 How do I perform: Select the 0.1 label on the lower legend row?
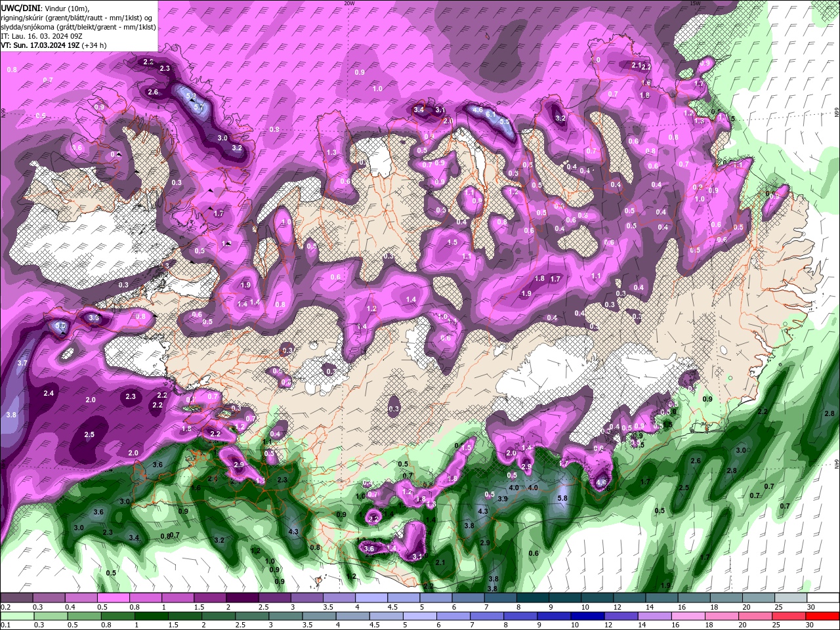(x=5, y=625)
